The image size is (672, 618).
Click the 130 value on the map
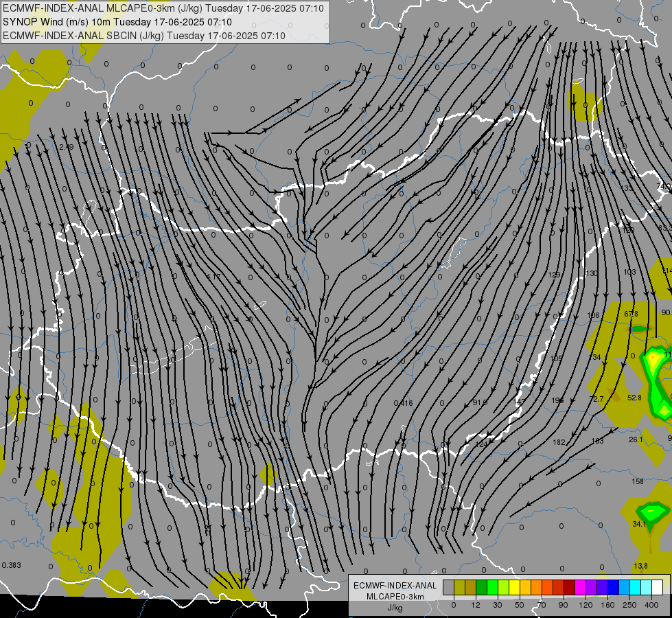[x=592, y=273]
